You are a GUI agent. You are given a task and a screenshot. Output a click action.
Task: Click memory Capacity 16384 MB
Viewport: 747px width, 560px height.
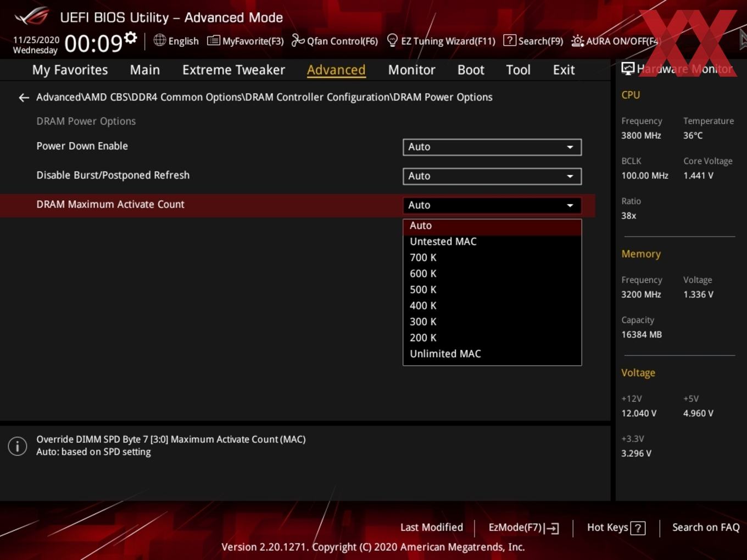(642, 335)
